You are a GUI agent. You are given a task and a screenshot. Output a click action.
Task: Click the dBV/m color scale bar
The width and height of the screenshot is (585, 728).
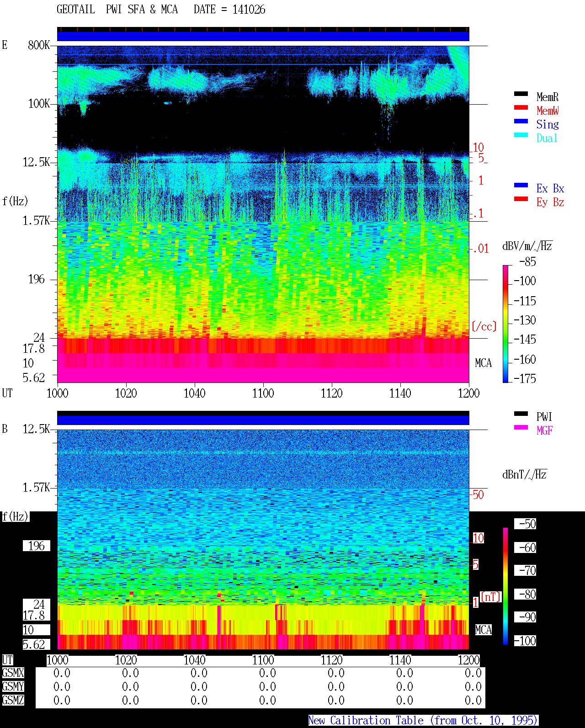tap(505, 324)
